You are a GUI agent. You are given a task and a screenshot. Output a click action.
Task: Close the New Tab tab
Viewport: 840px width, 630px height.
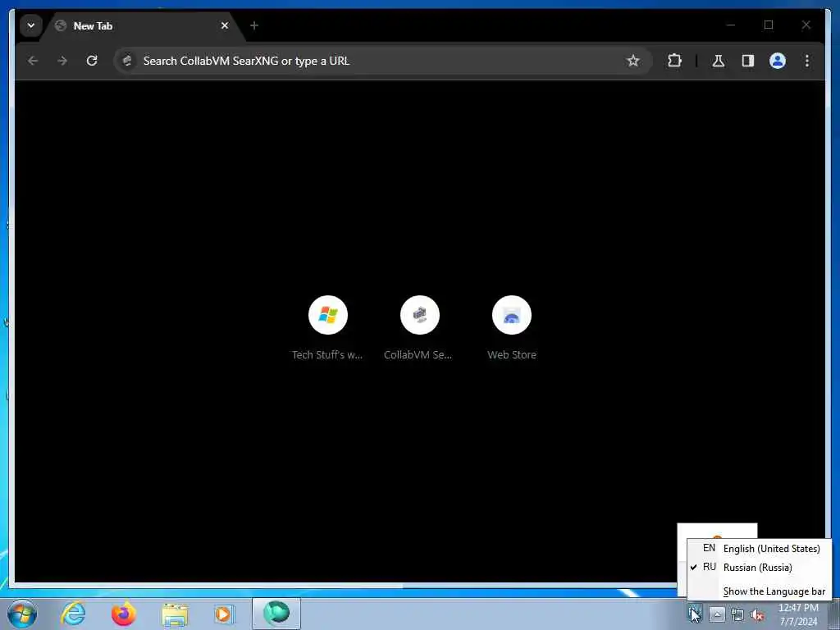(x=225, y=25)
